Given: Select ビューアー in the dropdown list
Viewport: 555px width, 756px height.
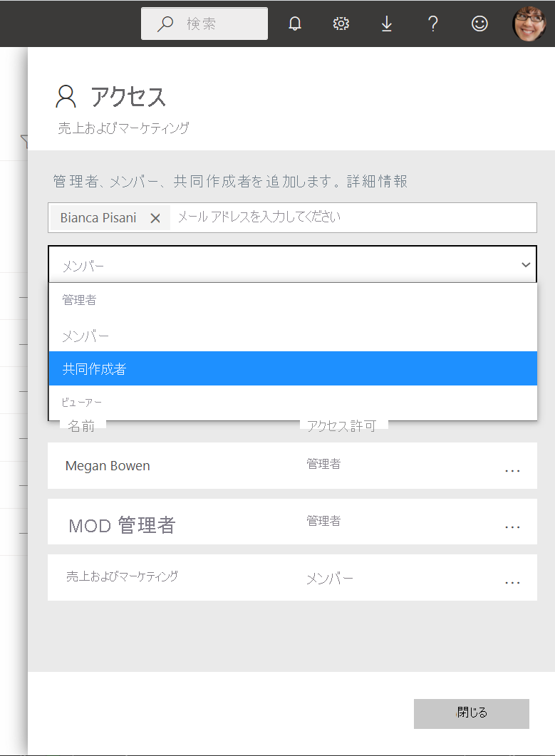Looking at the screenshot, I should 293,402.
